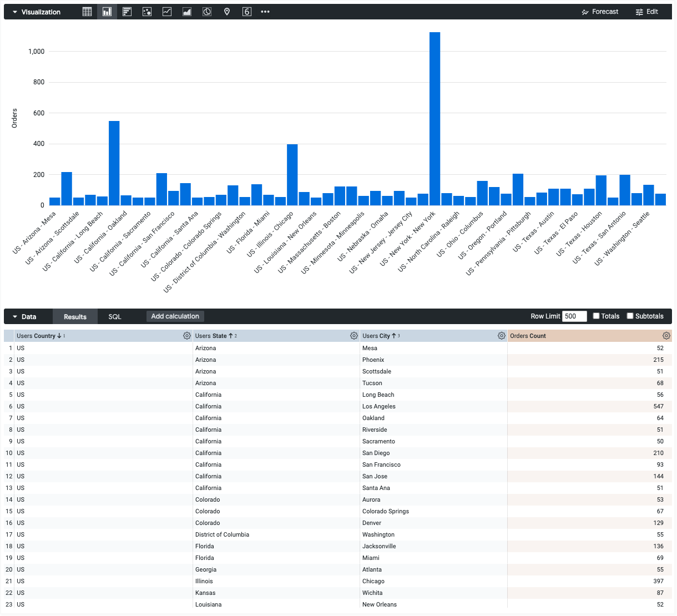Image resolution: width=677 pixels, height=616 pixels.
Task: Collapse the Data section
Action: coord(13,316)
